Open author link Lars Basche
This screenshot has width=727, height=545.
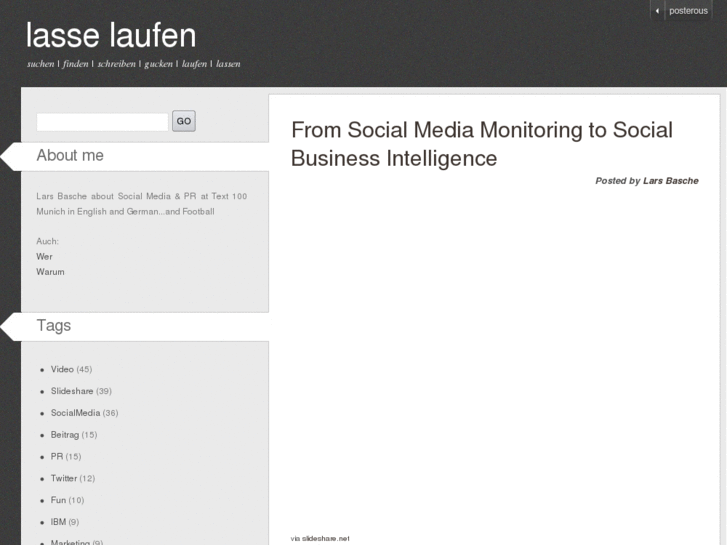[670, 181]
